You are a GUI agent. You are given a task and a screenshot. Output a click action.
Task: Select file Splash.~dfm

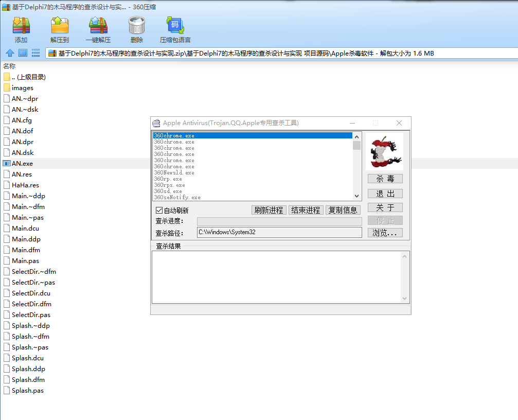tap(26, 337)
